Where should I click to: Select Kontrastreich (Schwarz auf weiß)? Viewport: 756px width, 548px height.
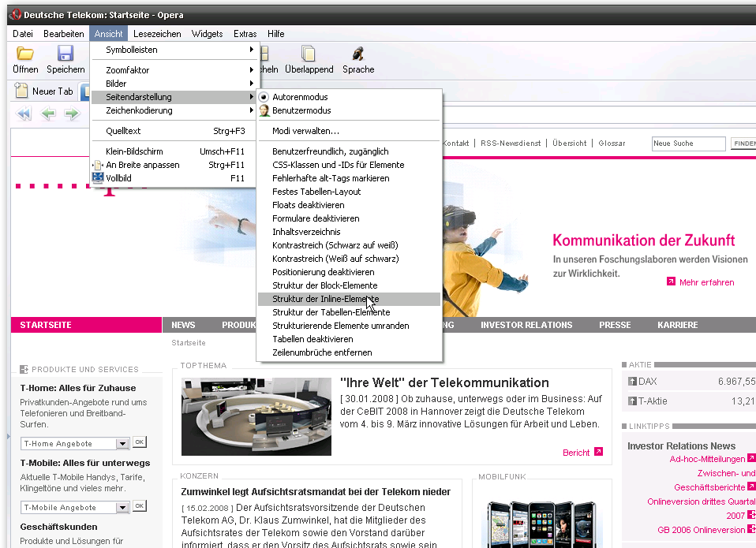point(350,245)
